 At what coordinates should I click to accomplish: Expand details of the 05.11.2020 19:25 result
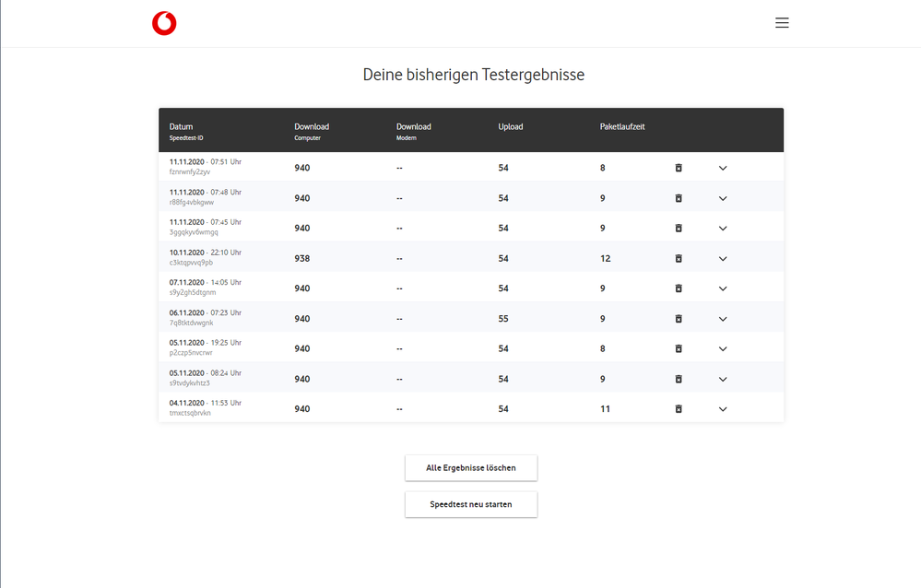(x=723, y=349)
